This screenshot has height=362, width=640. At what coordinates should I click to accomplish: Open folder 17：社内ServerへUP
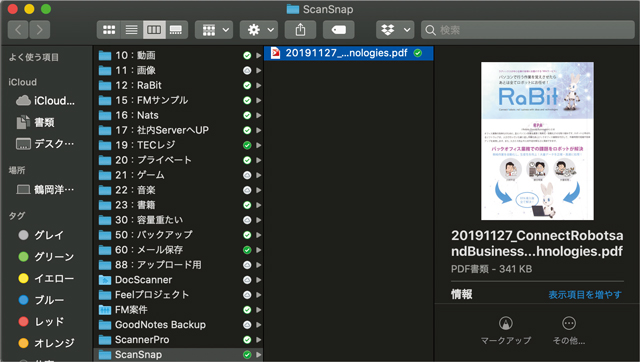coord(178,130)
